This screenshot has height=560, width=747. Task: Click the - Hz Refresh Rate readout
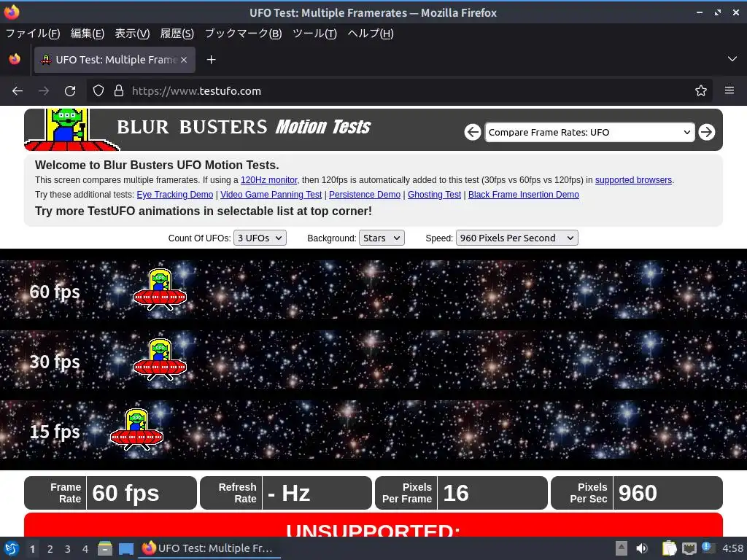286,493
